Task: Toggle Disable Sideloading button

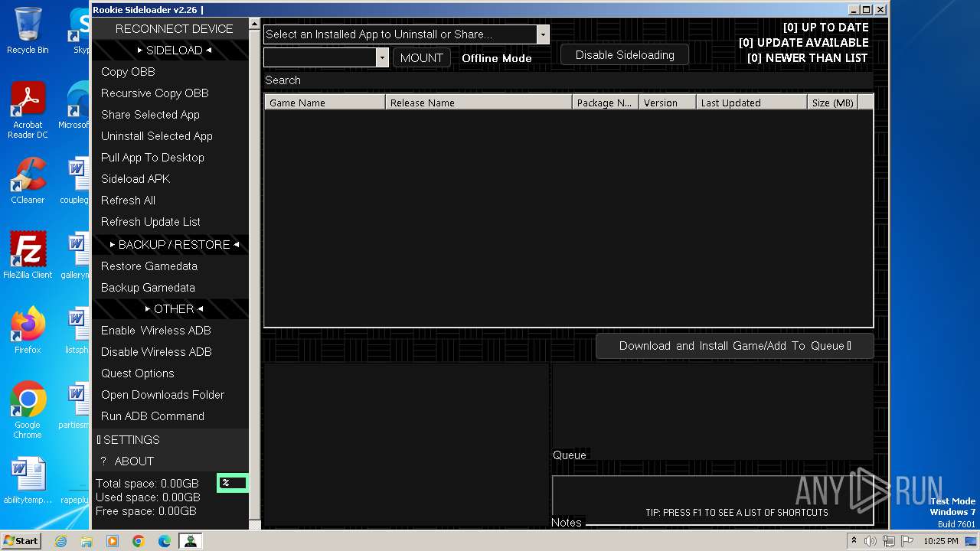Action: point(625,55)
